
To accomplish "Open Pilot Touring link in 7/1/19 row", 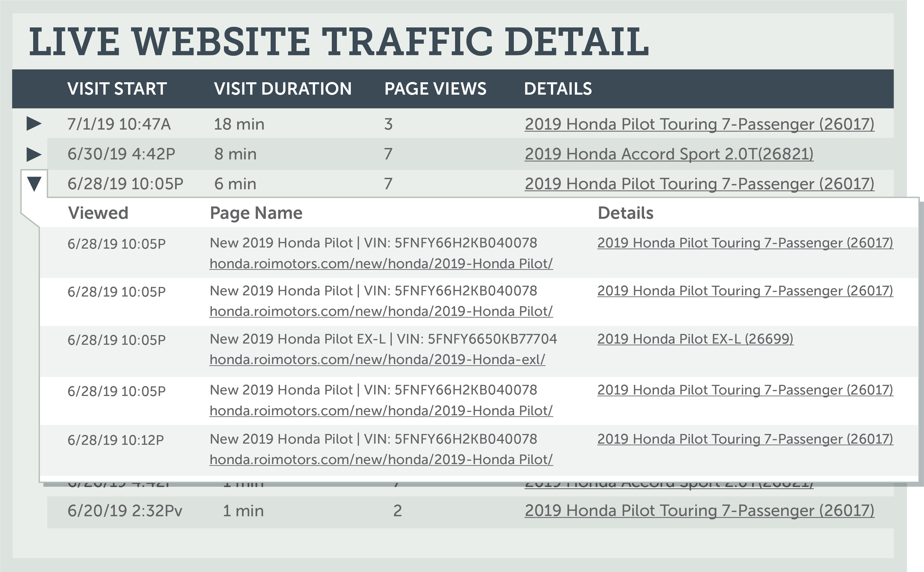I will click(699, 124).
